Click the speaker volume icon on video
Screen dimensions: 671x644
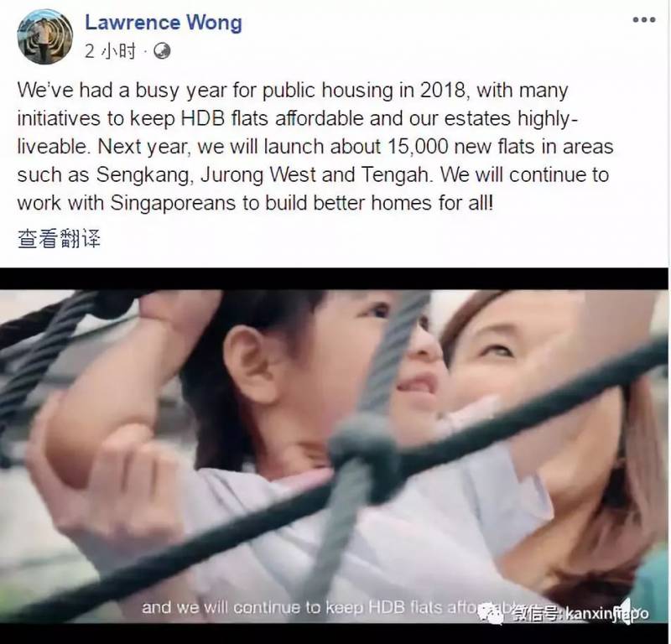point(627,610)
